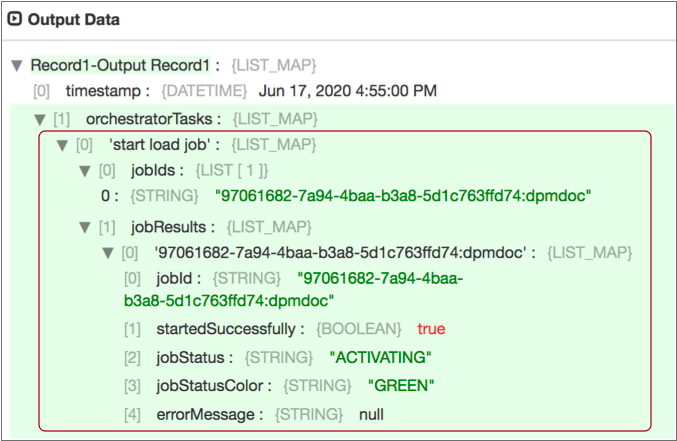Click the Jun 17, 2020 datetime value
Screen dimensions: 677x441
coord(347,91)
